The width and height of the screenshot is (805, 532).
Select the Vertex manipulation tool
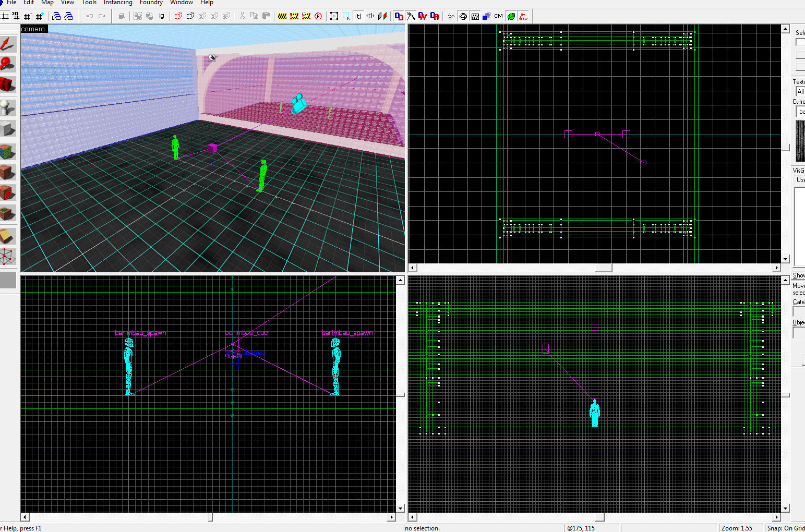click(7, 257)
